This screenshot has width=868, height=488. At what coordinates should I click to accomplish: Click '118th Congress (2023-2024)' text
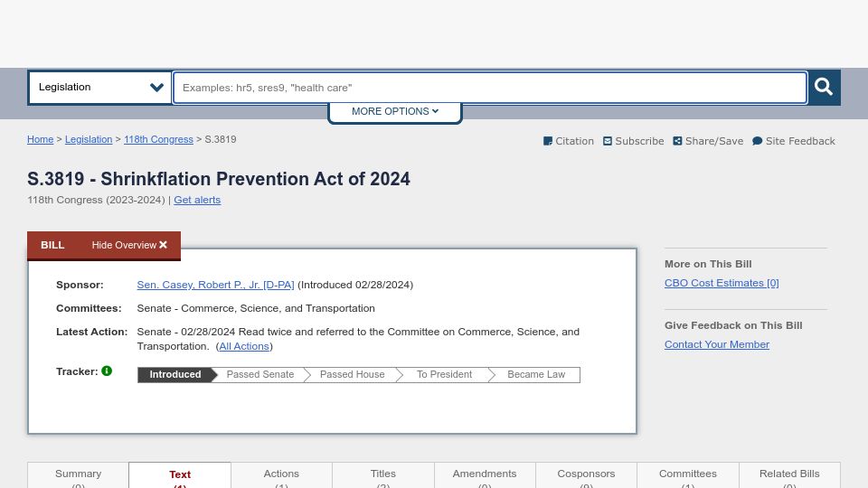(x=96, y=200)
